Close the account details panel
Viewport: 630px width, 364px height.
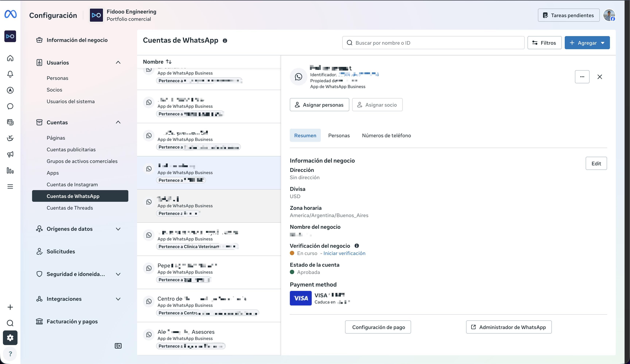pyautogui.click(x=600, y=77)
